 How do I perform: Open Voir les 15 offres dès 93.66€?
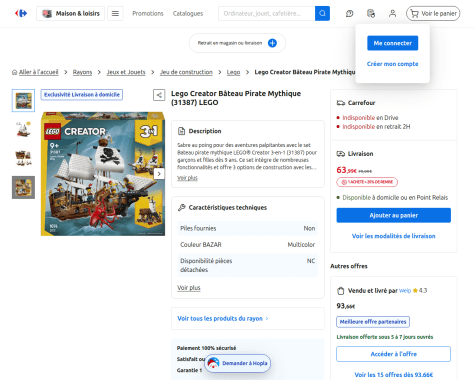click(x=394, y=375)
